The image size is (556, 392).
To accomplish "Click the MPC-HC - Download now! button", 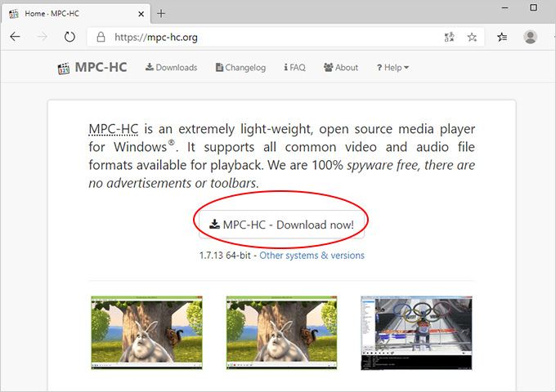I will 281,225.
